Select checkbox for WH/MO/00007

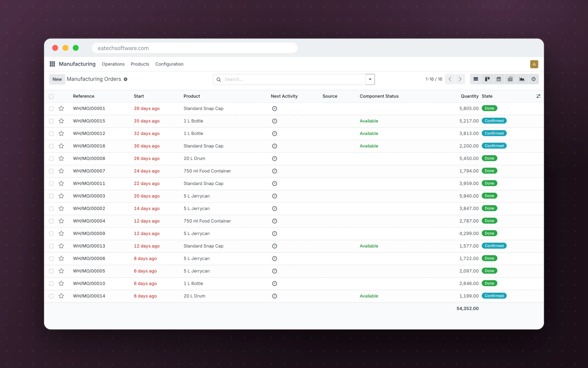tap(51, 171)
